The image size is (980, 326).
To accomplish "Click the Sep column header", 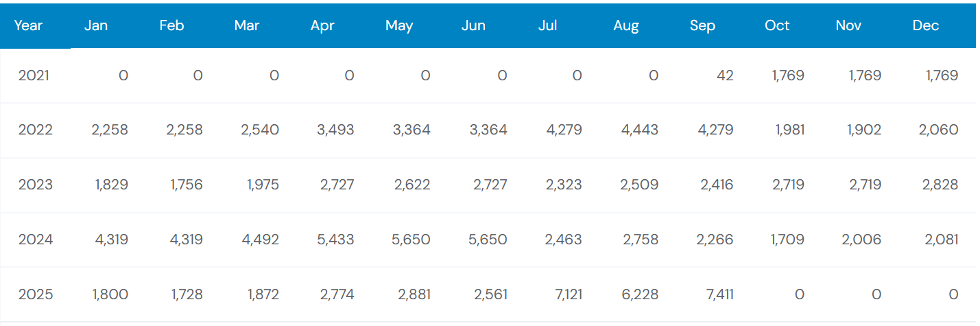I will tap(702, 25).
